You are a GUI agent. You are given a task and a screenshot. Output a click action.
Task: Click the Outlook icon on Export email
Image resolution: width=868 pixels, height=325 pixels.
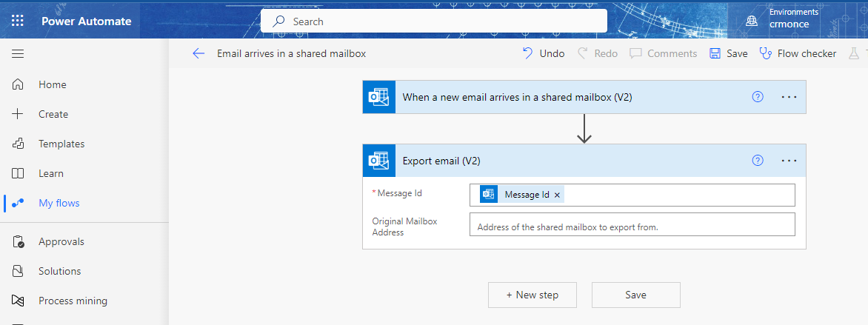379,161
